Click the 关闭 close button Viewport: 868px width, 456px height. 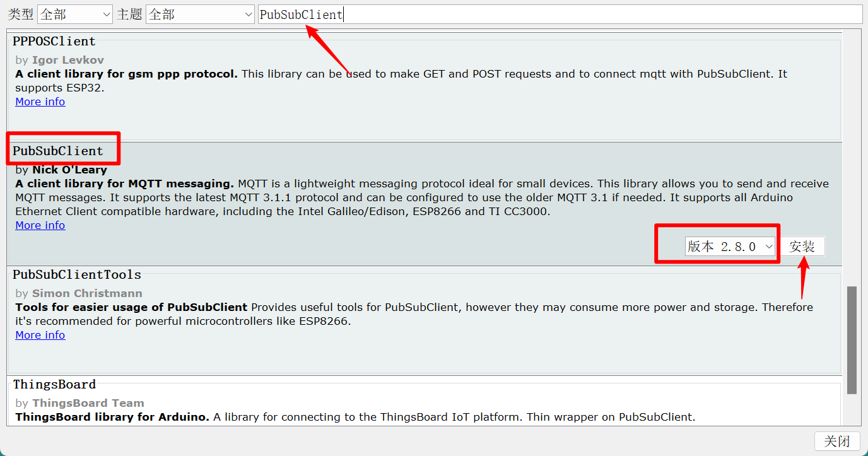837,441
